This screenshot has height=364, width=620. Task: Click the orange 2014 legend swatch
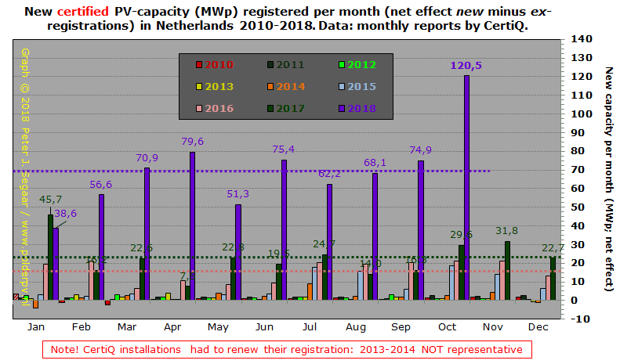click(x=270, y=86)
